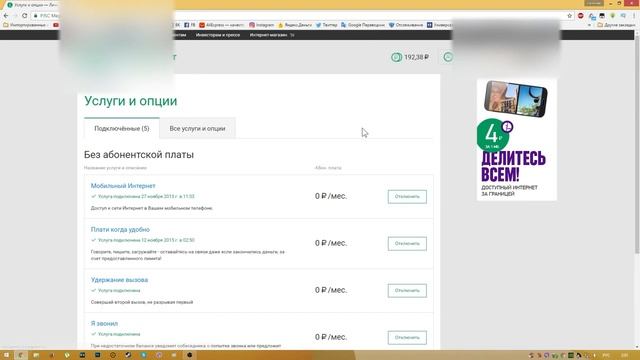Select the Подключённые (5) tab
This screenshot has width=640, height=360.
pyautogui.click(x=122, y=128)
